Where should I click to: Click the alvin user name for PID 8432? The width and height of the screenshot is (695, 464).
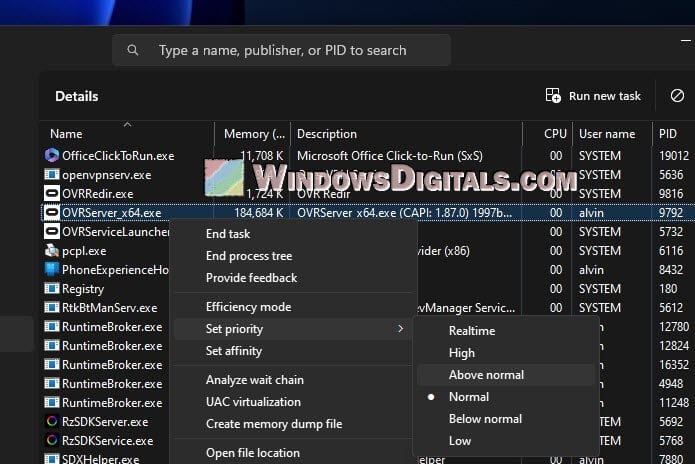591,269
